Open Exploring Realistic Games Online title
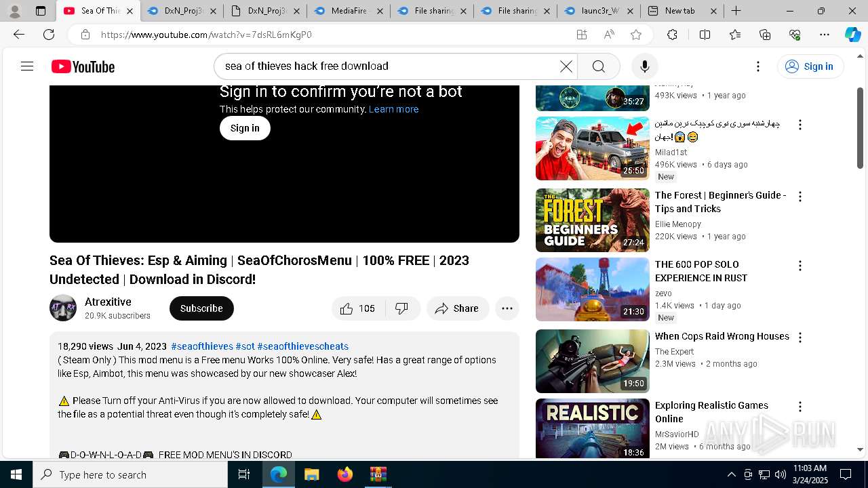 tap(711, 412)
